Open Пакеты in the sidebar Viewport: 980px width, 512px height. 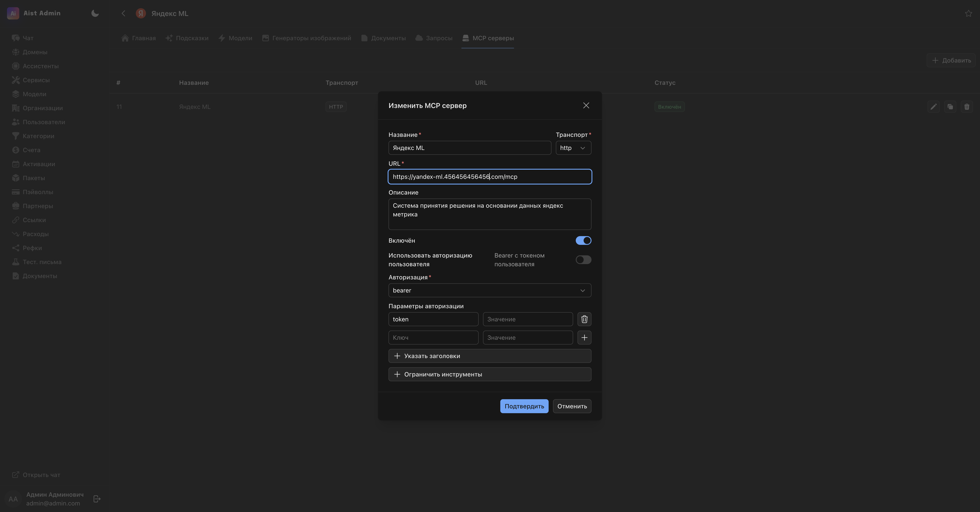[28, 178]
